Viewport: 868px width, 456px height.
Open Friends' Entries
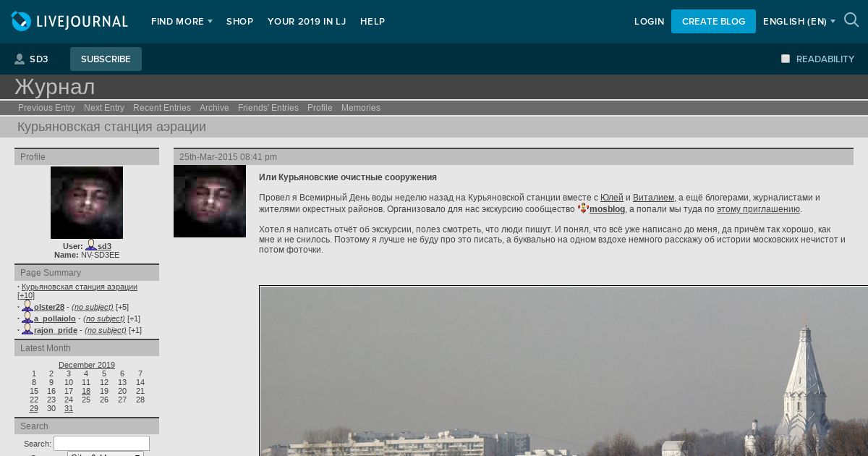[268, 108]
